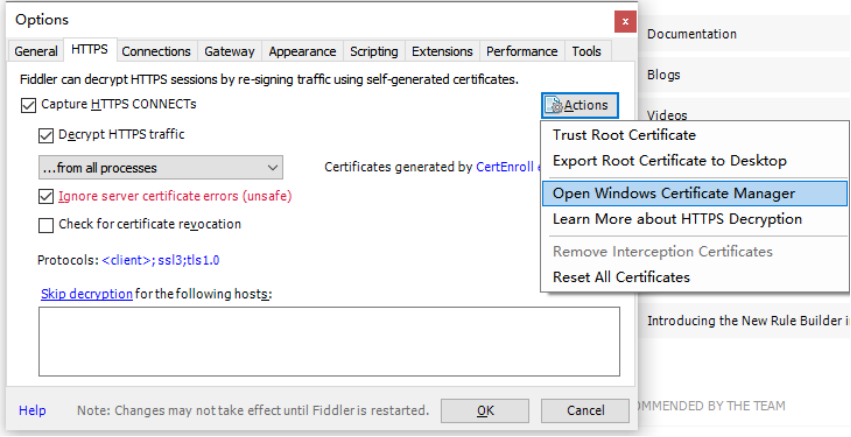Open the Help link

click(33, 410)
